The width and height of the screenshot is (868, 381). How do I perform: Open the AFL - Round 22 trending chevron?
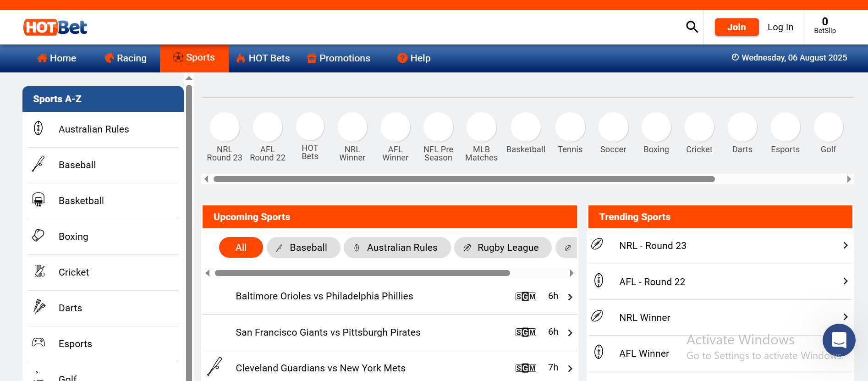coord(846,281)
